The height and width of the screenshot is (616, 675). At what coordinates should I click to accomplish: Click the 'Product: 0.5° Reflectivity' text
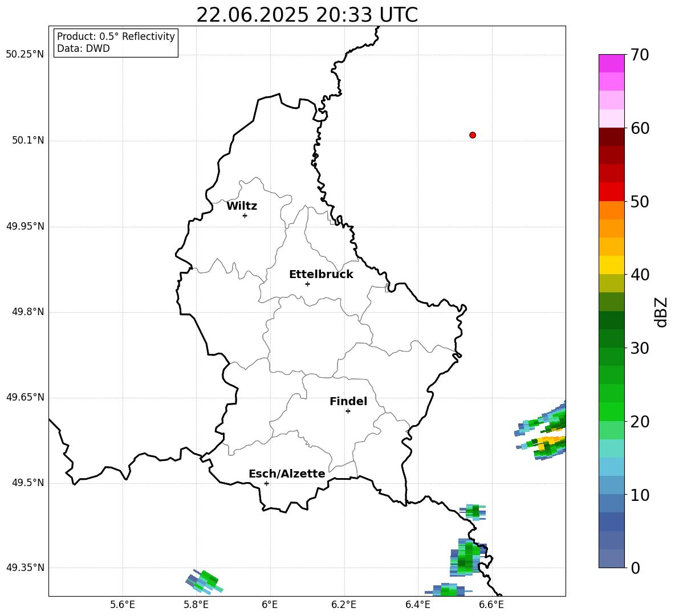pyautogui.click(x=116, y=36)
